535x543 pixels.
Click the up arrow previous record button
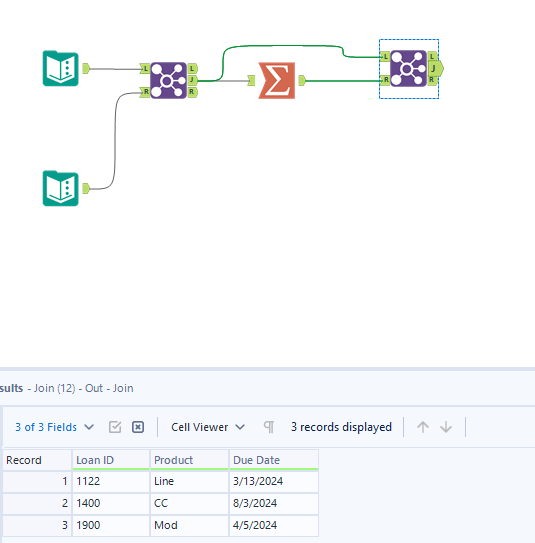(423, 427)
